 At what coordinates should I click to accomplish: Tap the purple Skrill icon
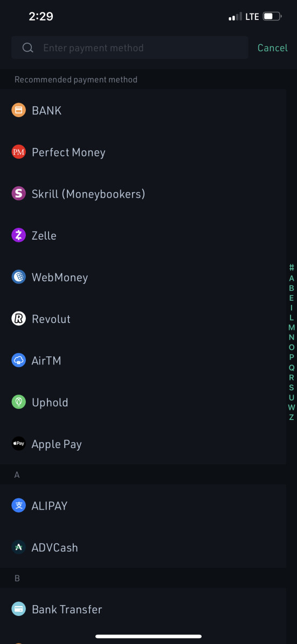pos(18,193)
